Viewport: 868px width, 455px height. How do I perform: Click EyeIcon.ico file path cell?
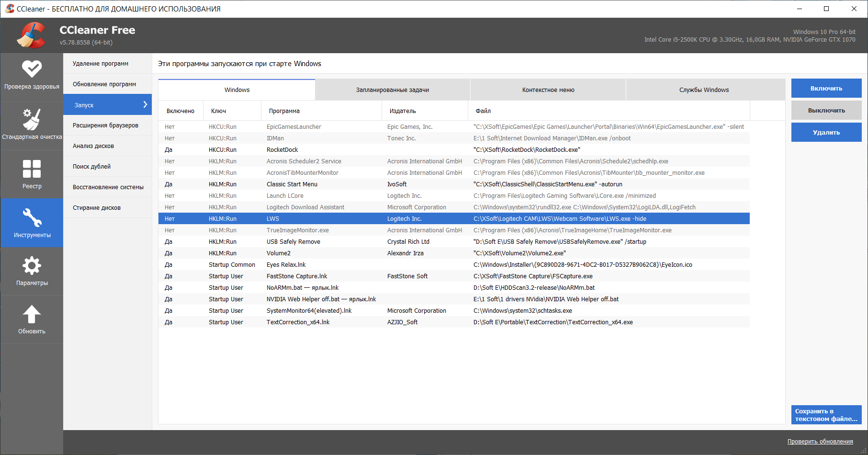pos(583,265)
